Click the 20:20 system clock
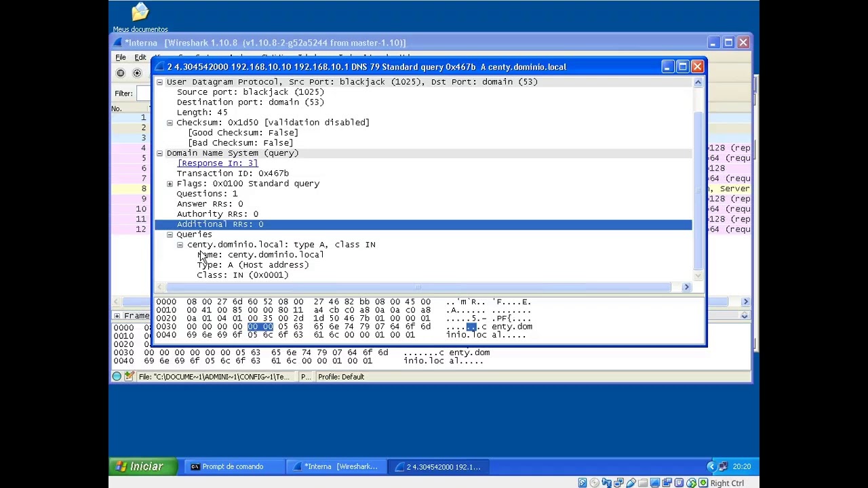The height and width of the screenshot is (488, 868). click(742, 466)
